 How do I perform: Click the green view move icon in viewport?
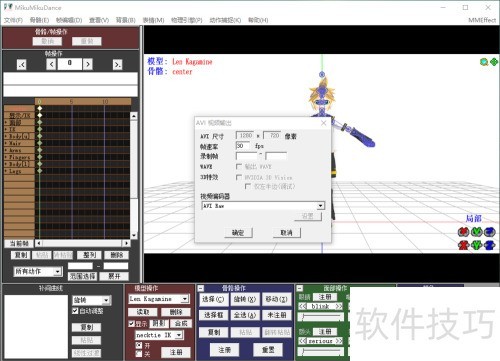coord(493,62)
